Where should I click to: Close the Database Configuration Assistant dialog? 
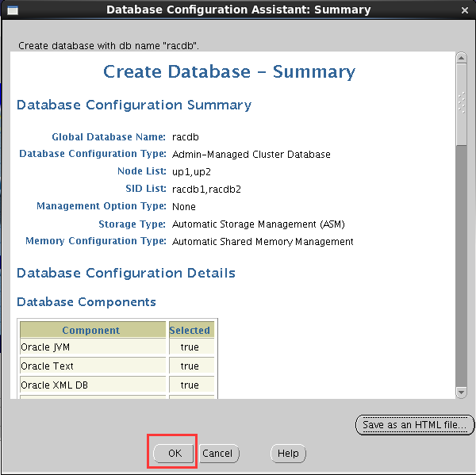point(464,10)
